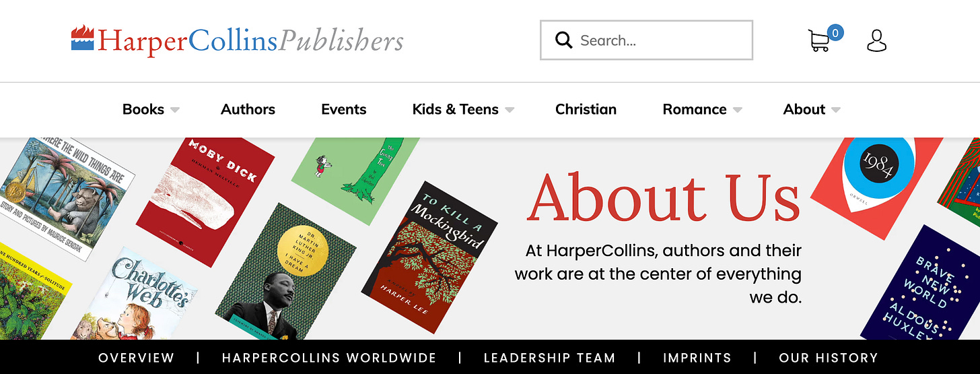Click the HarperCollins flame logo
Screen dimensions: 980x374
coord(82,38)
